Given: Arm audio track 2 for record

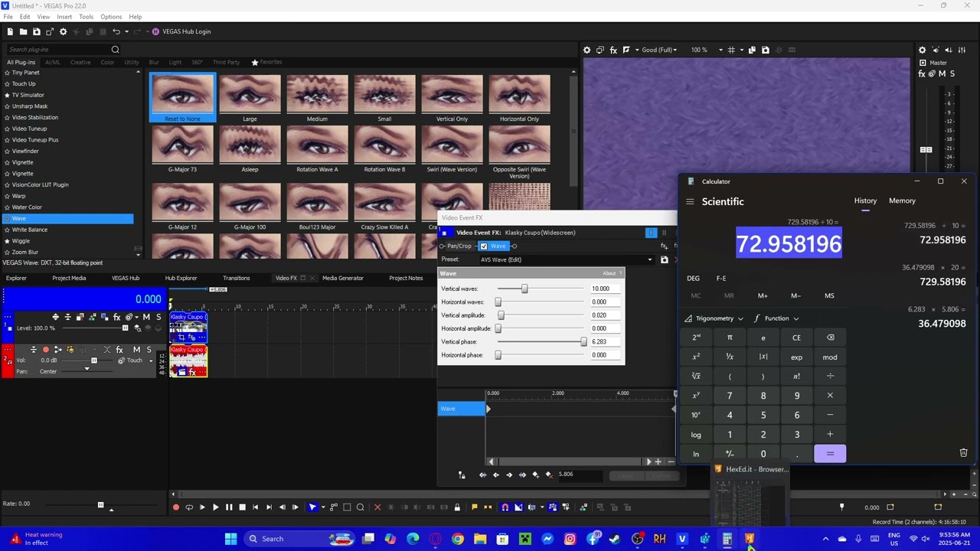Looking at the screenshot, I should tap(45, 350).
